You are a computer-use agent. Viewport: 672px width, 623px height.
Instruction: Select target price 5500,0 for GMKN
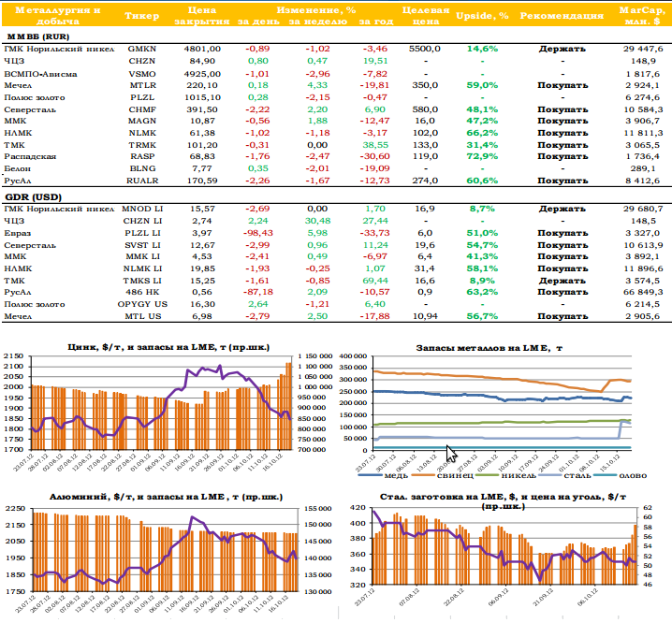[x=425, y=49]
